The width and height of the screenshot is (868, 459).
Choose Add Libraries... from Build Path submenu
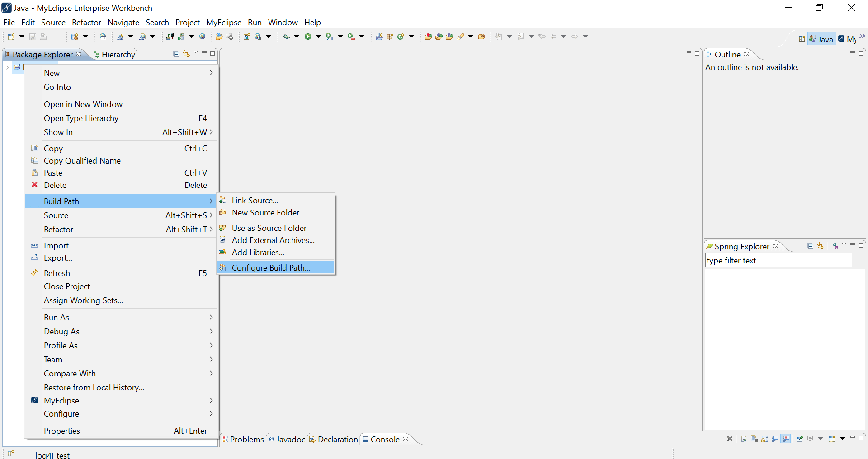click(x=276, y=253)
